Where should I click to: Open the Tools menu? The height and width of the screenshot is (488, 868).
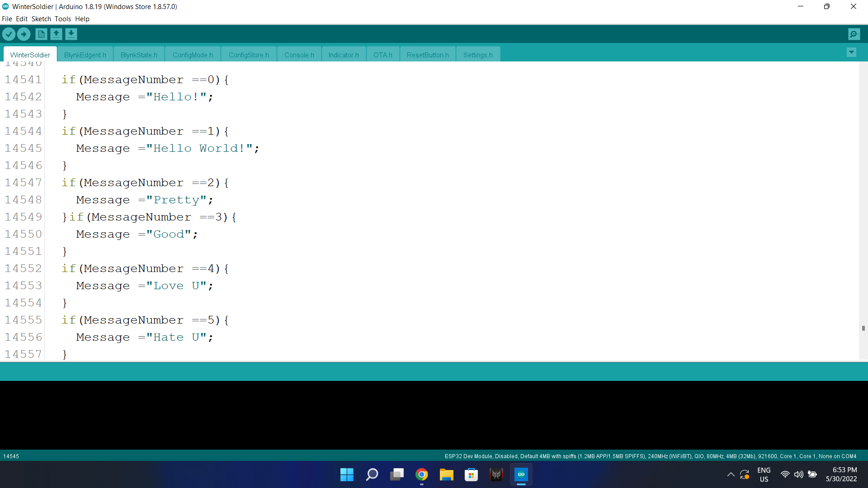[62, 19]
